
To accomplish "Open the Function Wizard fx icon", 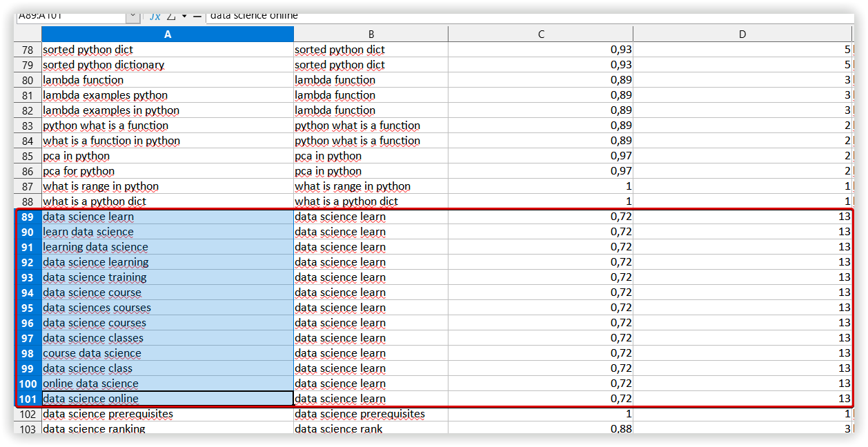I will (x=155, y=16).
